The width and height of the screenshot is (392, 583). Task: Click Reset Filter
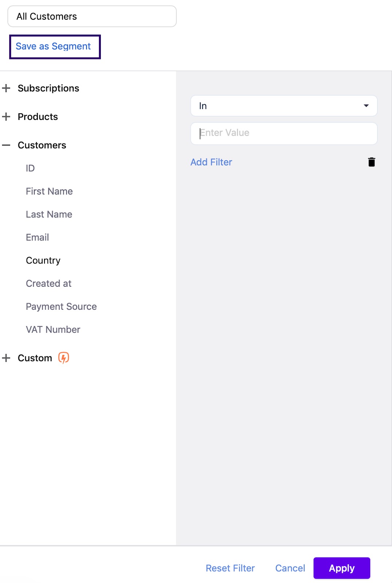tap(230, 568)
